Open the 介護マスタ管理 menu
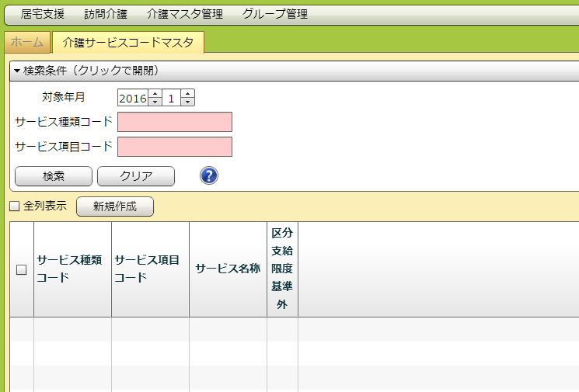Image resolution: width=579 pixels, height=392 pixels. 184,14
